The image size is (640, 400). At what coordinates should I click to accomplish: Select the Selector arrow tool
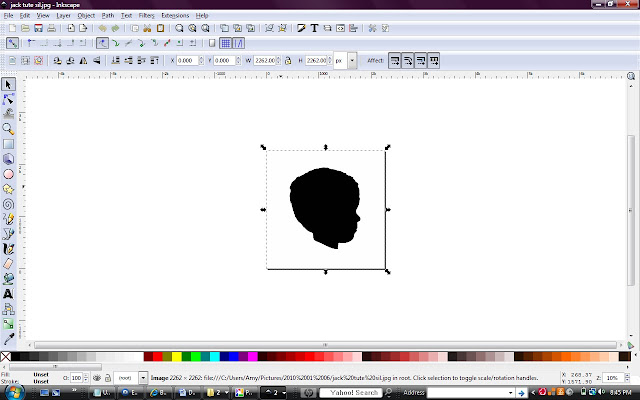click(x=8, y=84)
